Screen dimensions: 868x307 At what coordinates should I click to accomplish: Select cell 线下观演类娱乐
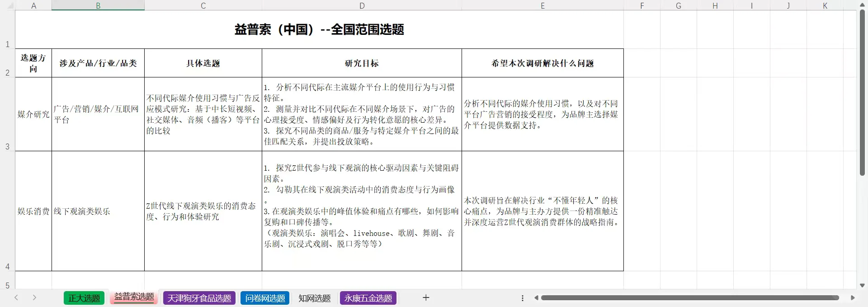click(x=98, y=211)
